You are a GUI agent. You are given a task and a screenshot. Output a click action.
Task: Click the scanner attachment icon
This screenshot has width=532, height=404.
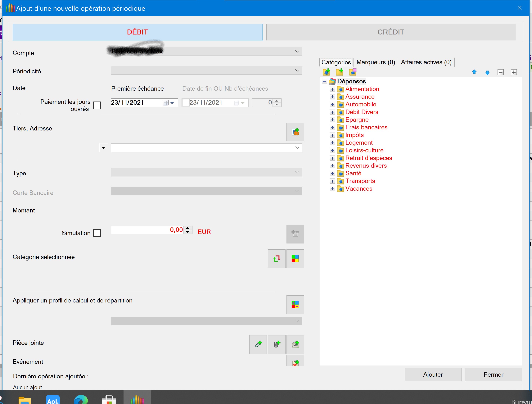[295, 344]
